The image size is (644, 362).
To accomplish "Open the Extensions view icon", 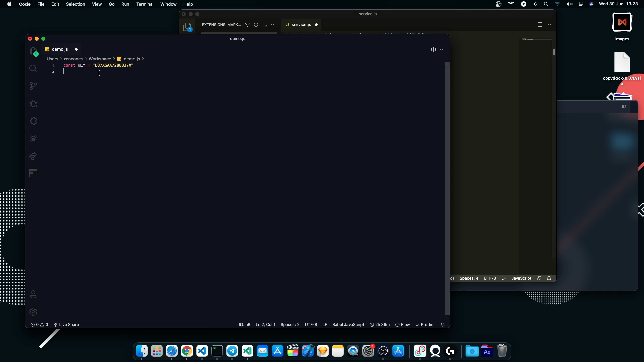I will pos(33,121).
